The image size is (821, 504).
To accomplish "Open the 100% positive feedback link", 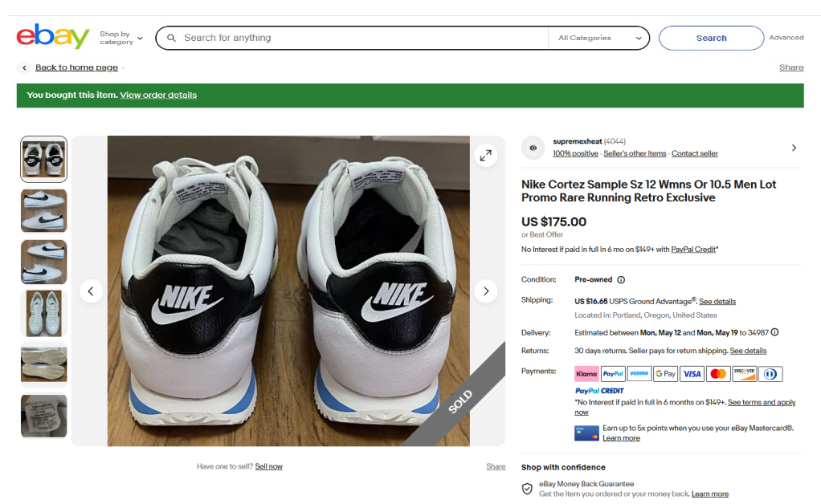I will point(575,154).
